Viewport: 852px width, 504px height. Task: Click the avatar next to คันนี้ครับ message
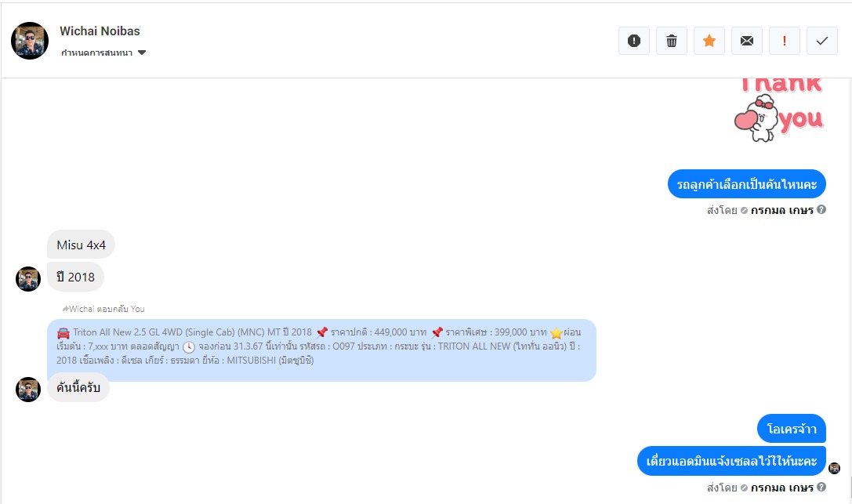(28, 390)
